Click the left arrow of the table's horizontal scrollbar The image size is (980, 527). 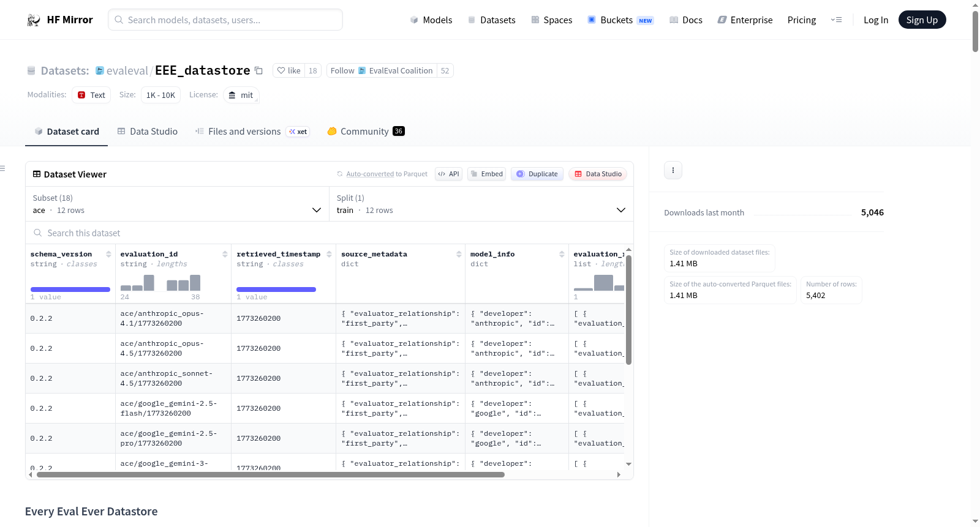[x=31, y=474]
